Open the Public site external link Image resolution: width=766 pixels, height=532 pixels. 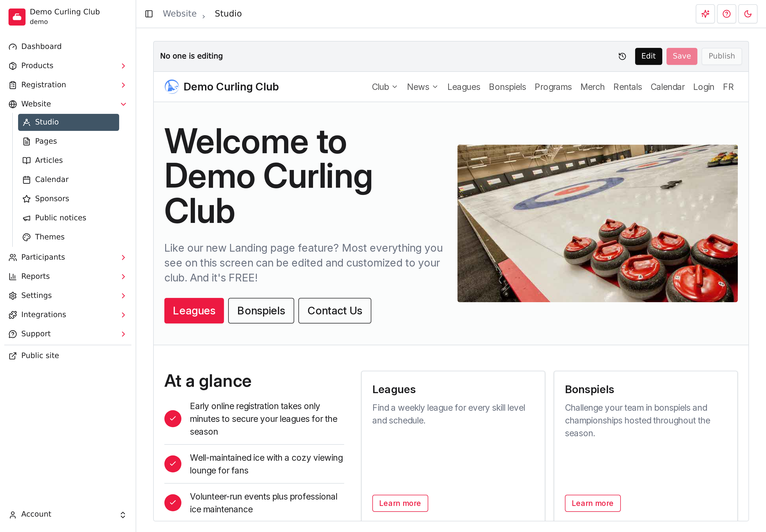tap(68, 356)
